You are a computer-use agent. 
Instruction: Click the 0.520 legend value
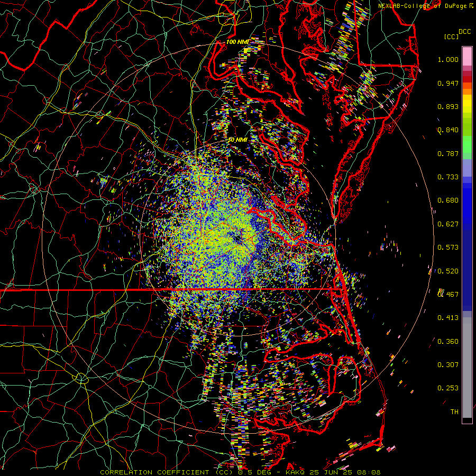coord(448,271)
